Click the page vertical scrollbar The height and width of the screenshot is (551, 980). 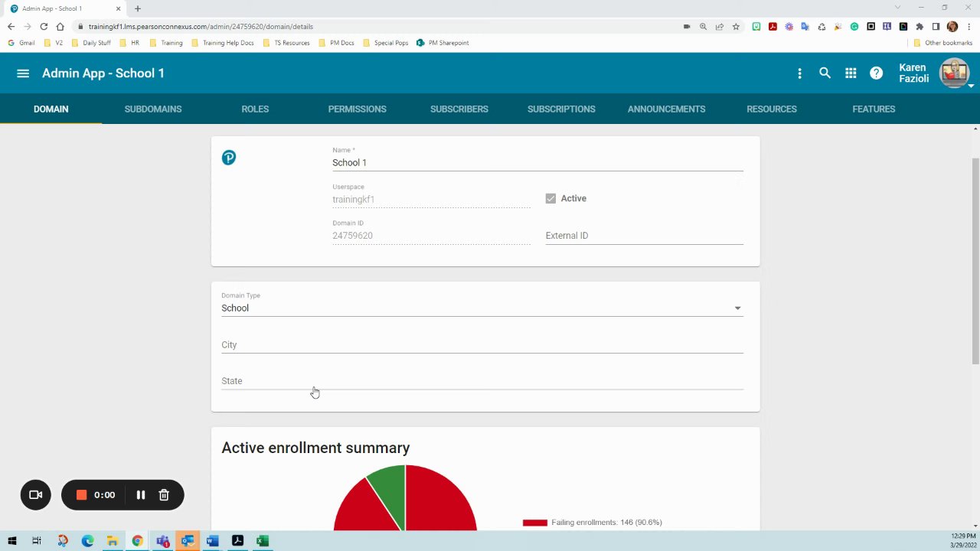click(x=975, y=261)
